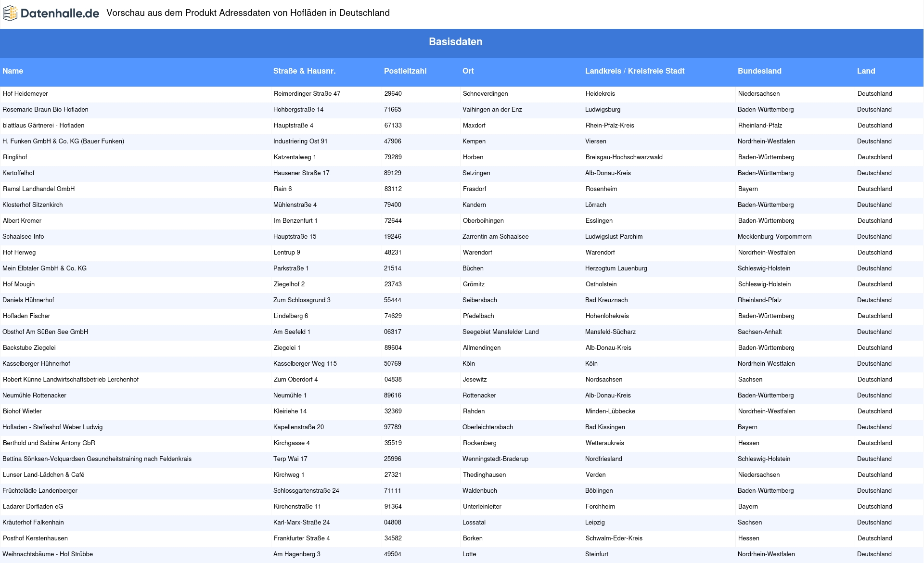Click Bettina Sönksen-Volquardsen Gesundheitstraining entry
The height and width of the screenshot is (563, 924).
(x=97, y=459)
